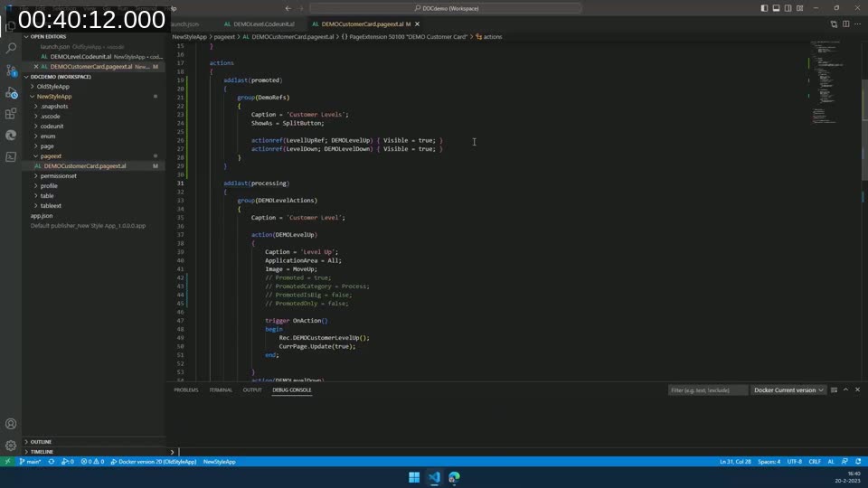Screen dimensions: 868x488
Task: Expand the .snapshots folder
Action: tap(54, 107)
